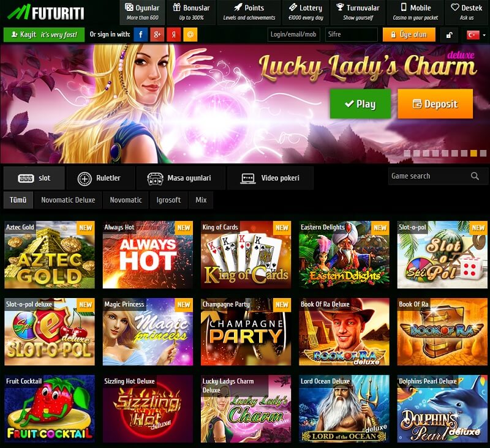The image size is (490, 448).
Task: Open the Turkish flag language dropdown
Action: 476,35
